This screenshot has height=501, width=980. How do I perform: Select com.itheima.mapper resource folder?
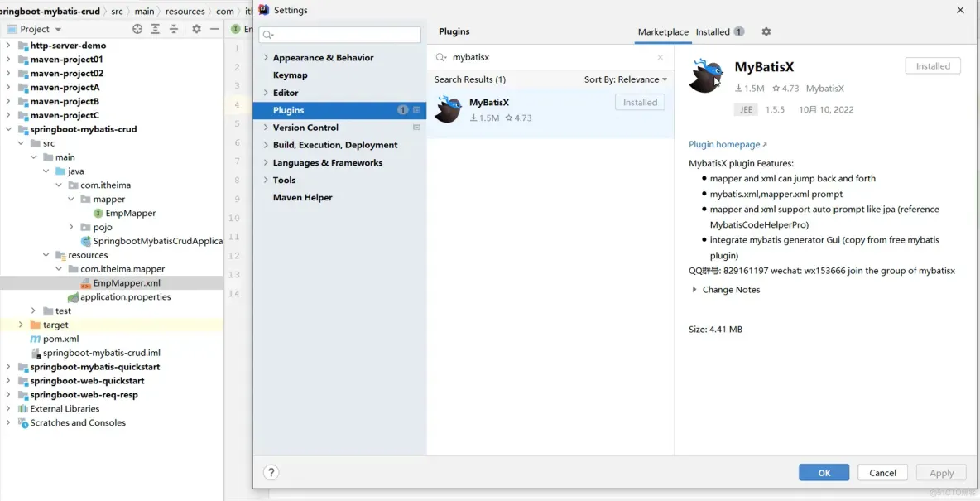122,270
